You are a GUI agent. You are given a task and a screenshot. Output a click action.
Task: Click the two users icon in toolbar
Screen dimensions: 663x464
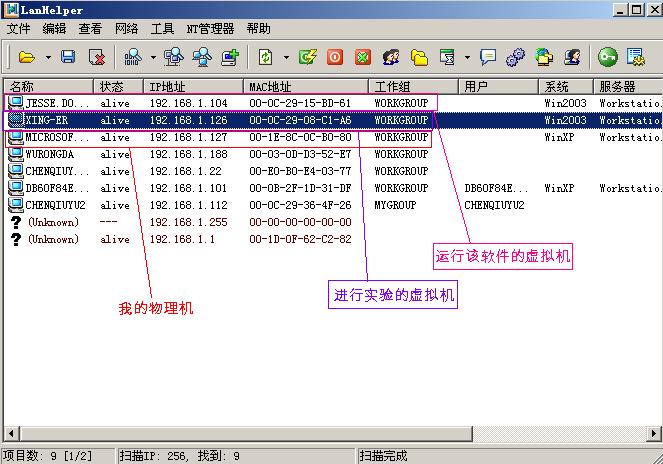coord(391,57)
